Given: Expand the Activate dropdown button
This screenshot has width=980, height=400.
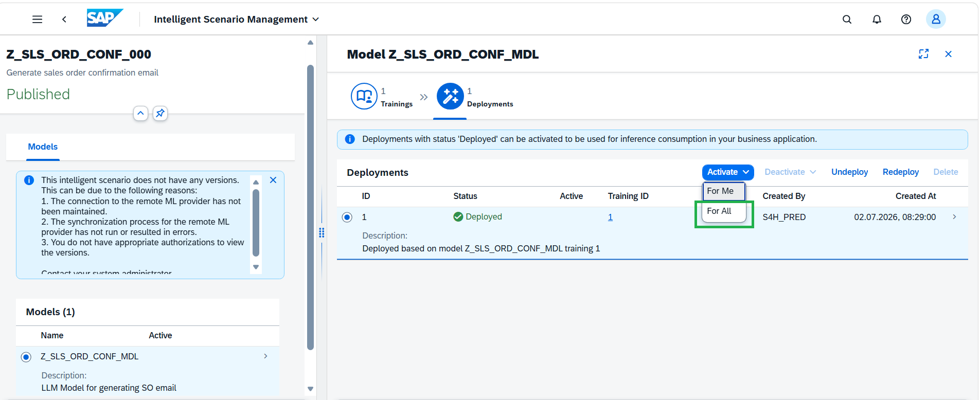Looking at the screenshot, I should pyautogui.click(x=728, y=172).
